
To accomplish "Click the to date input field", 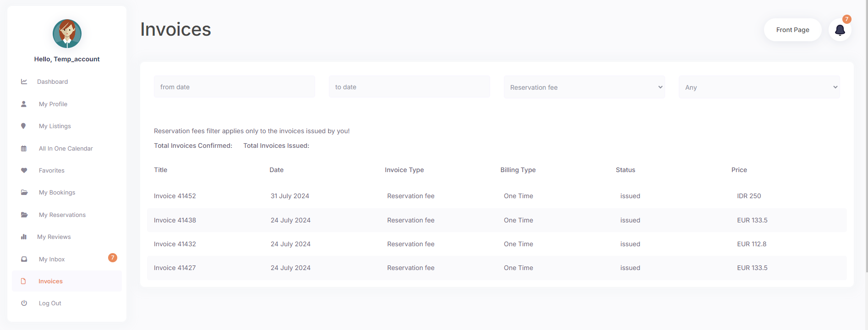I will (x=409, y=87).
